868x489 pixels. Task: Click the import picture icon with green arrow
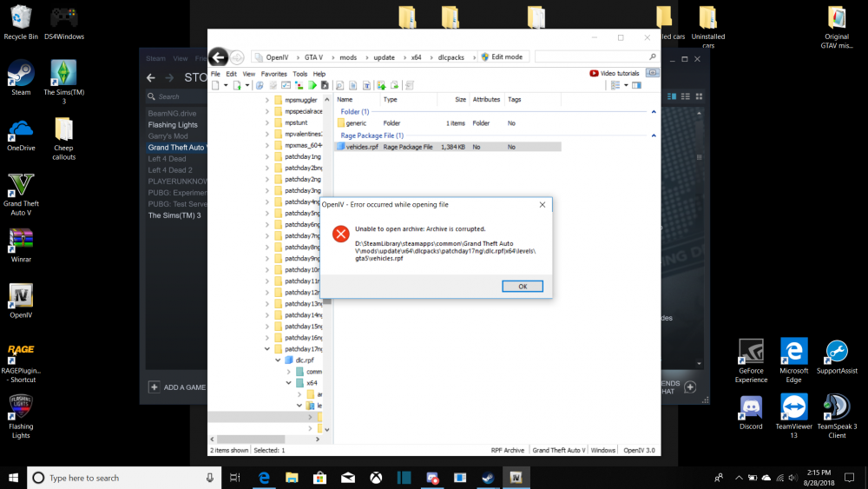point(381,85)
